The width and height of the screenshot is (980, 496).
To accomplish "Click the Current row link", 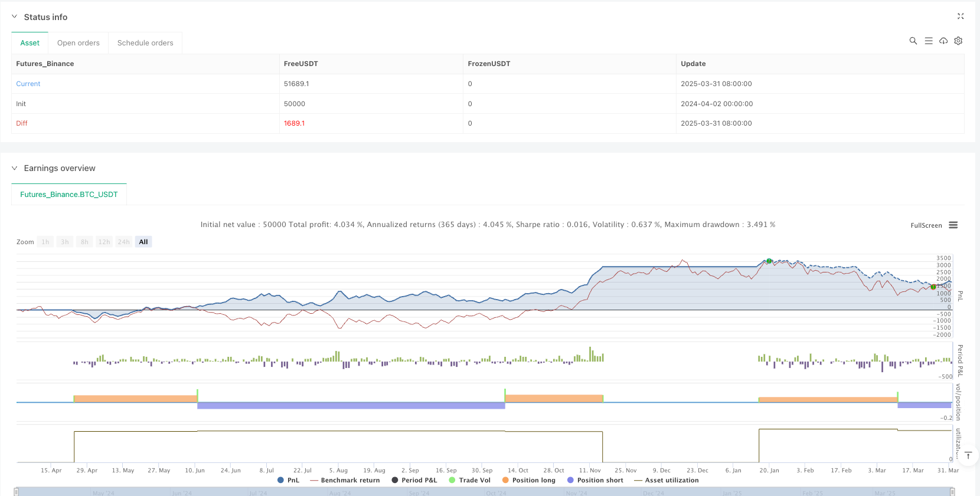I will tap(28, 84).
